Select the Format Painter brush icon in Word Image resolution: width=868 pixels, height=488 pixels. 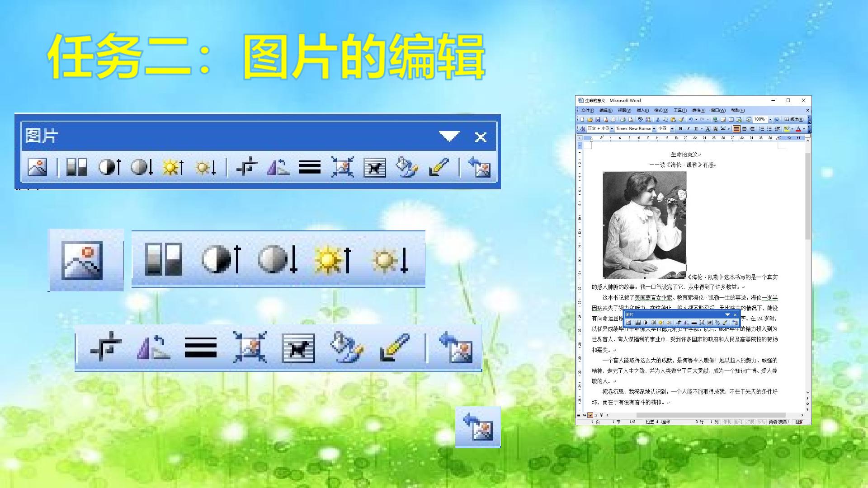pos(681,119)
